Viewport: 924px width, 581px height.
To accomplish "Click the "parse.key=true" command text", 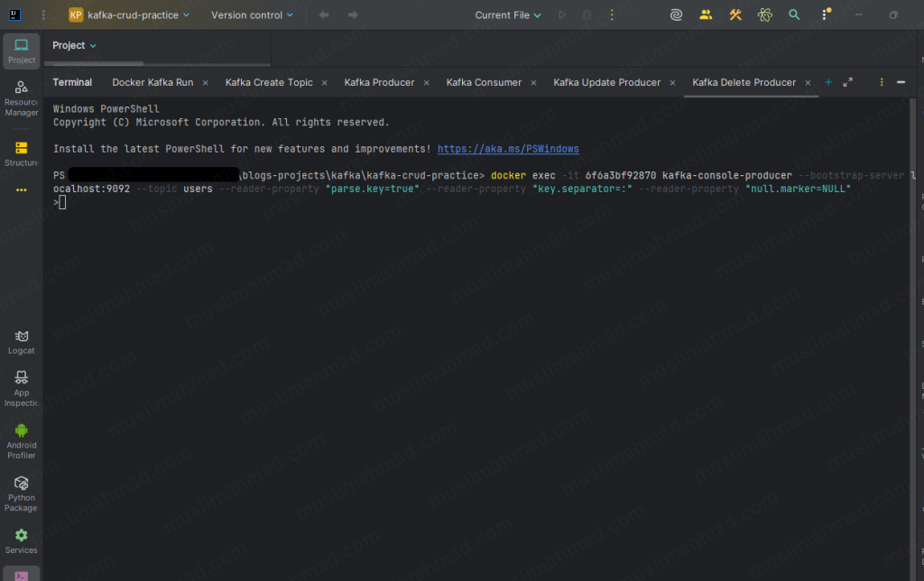I will [373, 189].
